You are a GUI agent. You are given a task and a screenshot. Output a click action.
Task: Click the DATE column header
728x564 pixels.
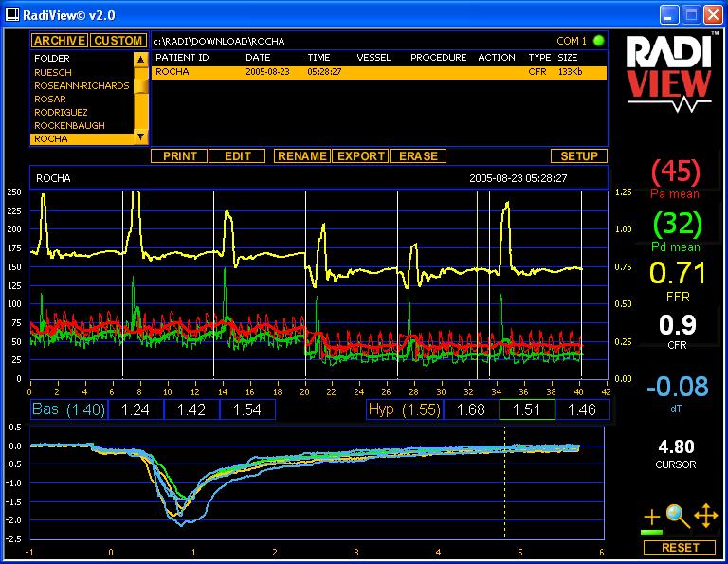[258, 58]
